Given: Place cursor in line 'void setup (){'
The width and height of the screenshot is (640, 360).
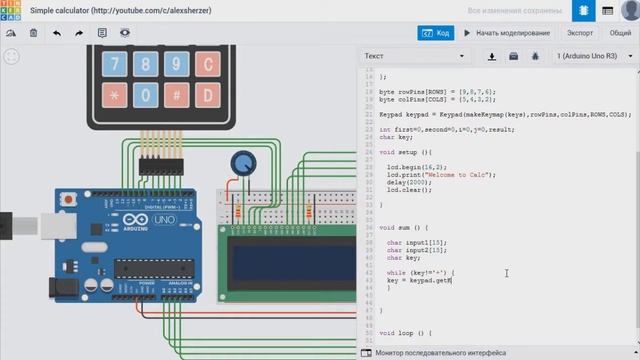Looking at the screenshot, I should tap(405, 152).
